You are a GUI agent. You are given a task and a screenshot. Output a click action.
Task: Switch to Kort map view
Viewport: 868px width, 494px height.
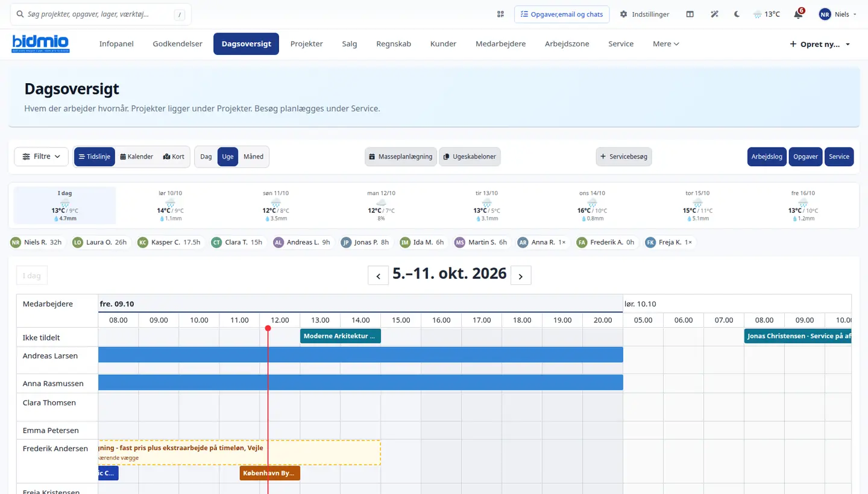[174, 157]
